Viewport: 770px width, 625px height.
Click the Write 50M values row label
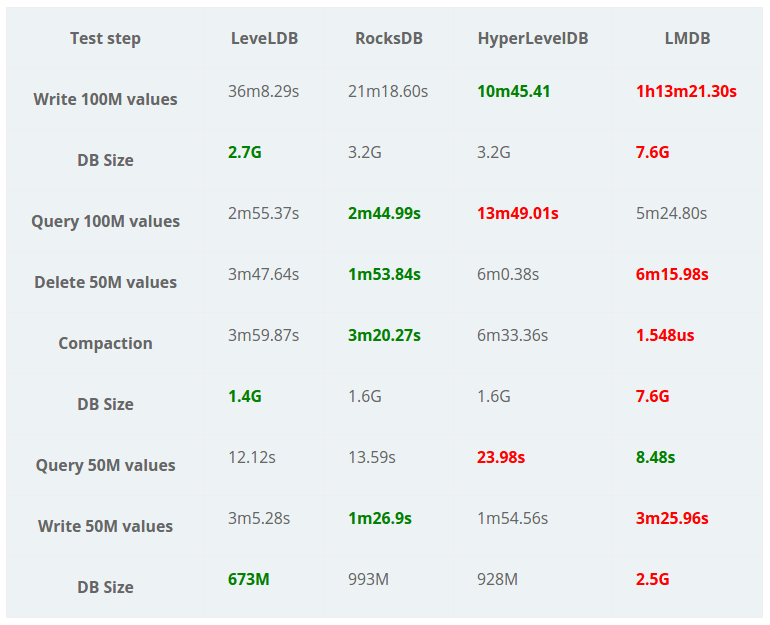tap(105, 526)
